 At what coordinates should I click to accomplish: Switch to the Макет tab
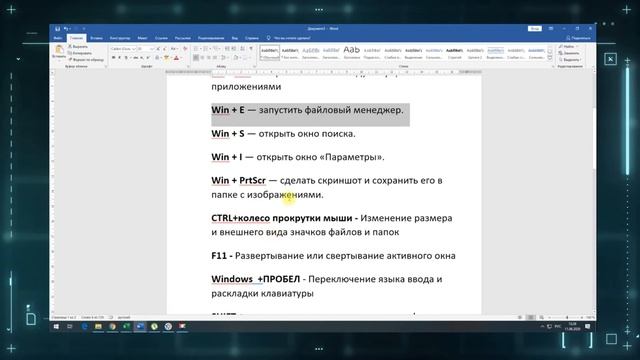(x=142, y=38)
